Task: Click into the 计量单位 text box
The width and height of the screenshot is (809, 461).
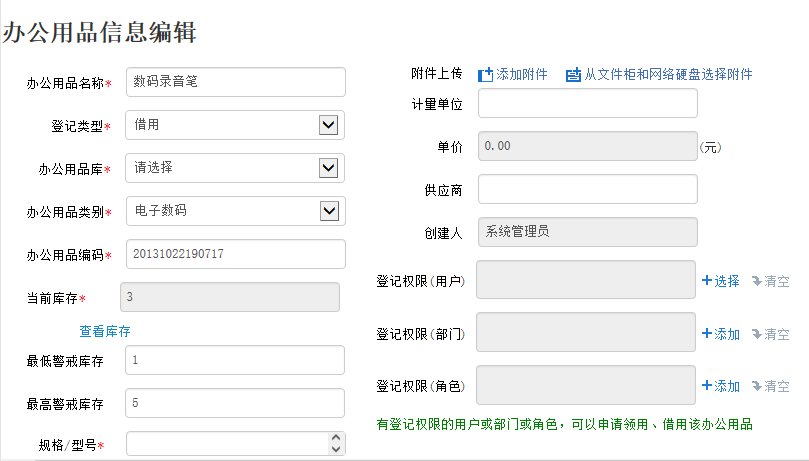Action: click(x=588, y=103)
